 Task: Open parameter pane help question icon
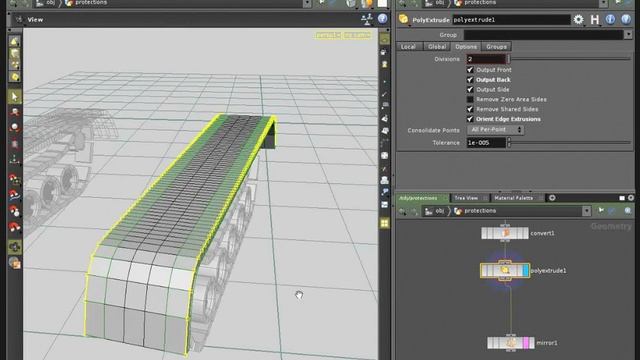626,19
